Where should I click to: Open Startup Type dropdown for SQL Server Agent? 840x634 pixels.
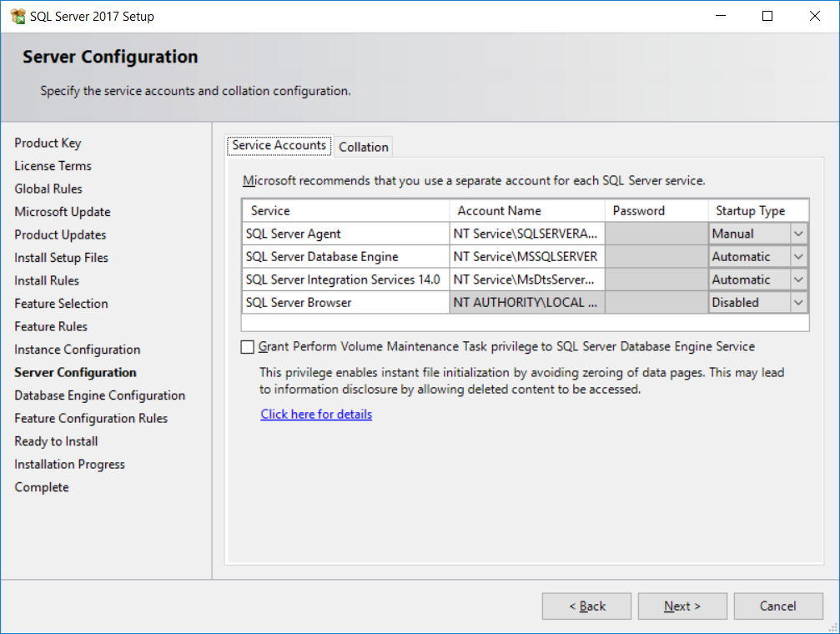(798, 234)
